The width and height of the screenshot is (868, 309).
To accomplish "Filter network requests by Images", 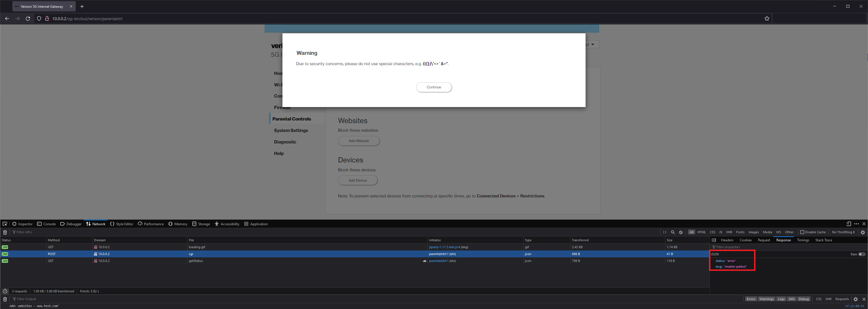I will point(753,232).
